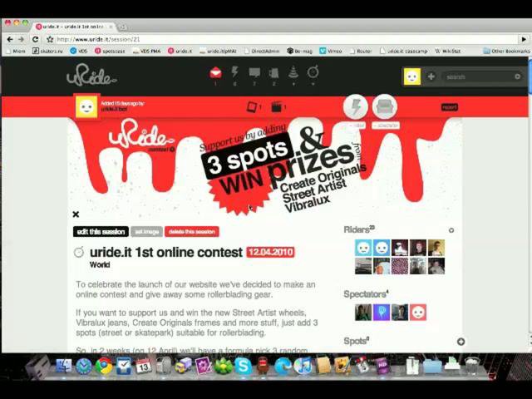The image size is (532, 399).
Task: Open the red envelope messages icon
Action: 216,72
